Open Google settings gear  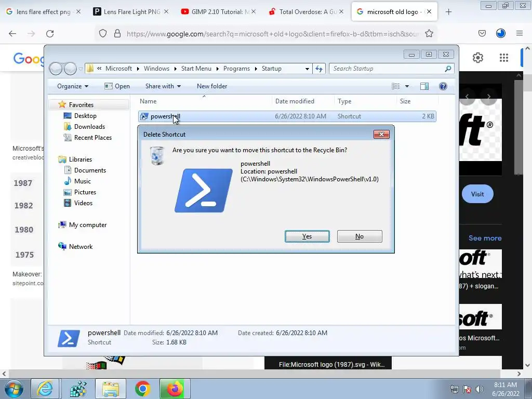point(478,58)
